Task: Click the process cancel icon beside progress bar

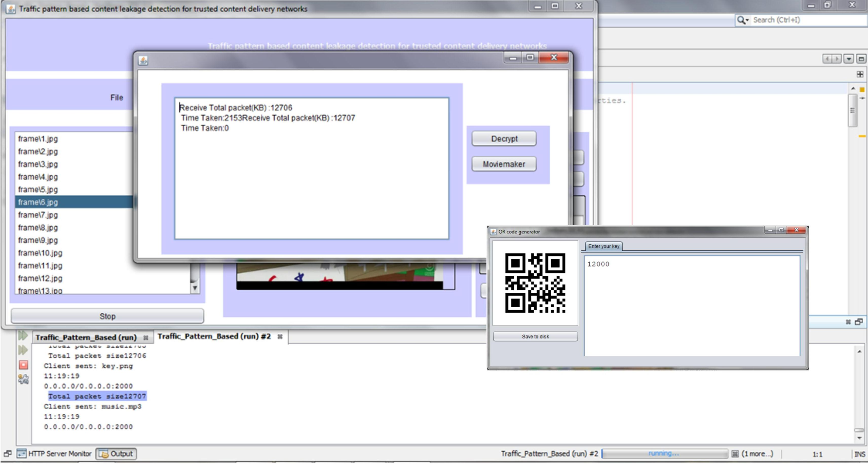Action: tap(735, 454)
